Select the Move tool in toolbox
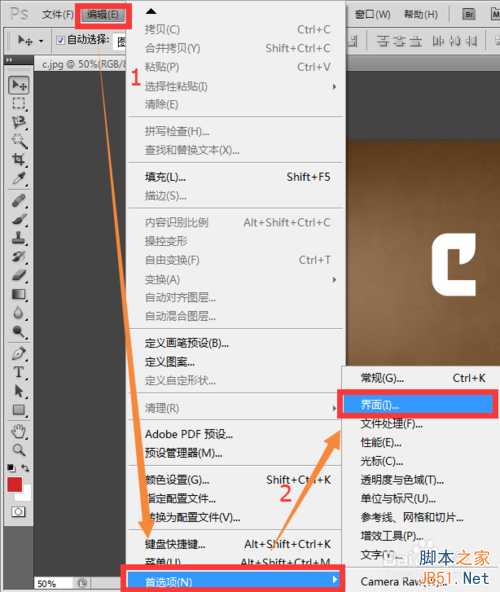The width and height of the screenshot is (500, 592). click(19, 85)
